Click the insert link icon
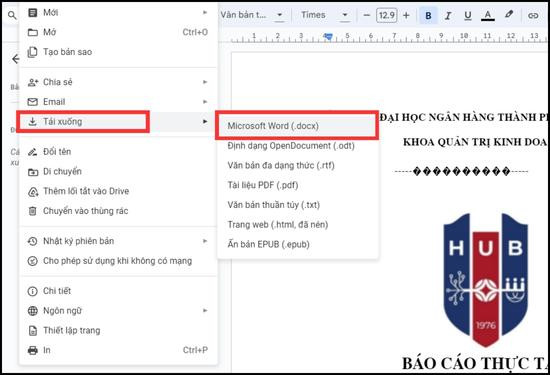Screen dimensions: 550x375 point(533,16)
